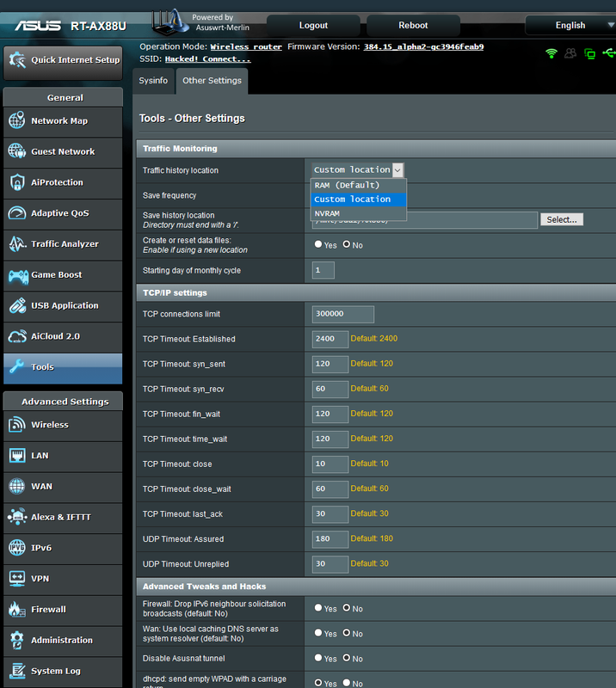The height and width of the screenshot is (688, 616).
Task: Open the firmware version 384.15 link
Action: (423, 47)
